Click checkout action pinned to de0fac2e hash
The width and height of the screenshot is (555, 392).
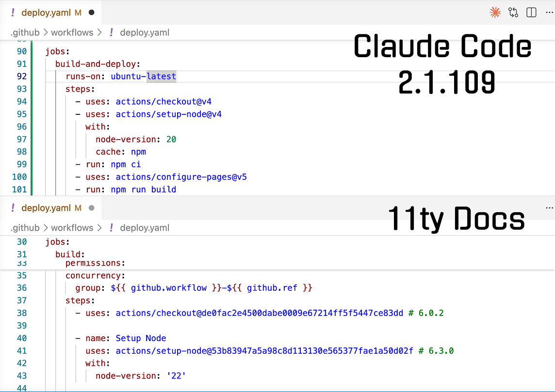point(260,313)
